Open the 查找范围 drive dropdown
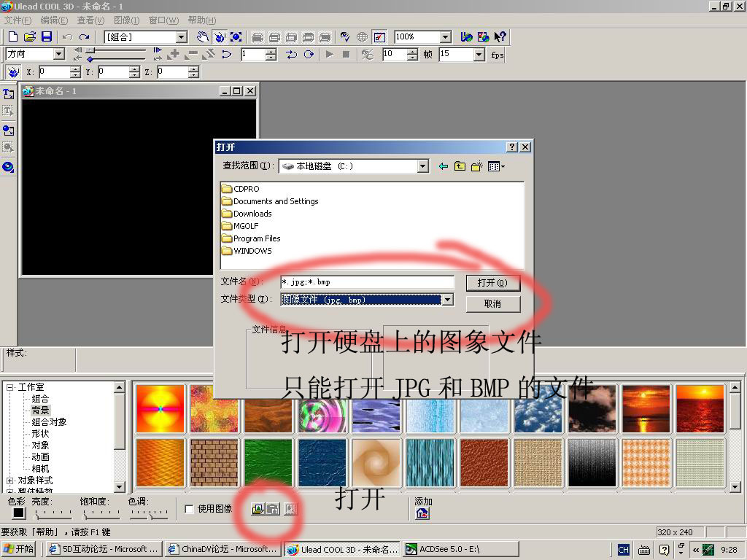The height and width of the screenshot is (560, 747). click(x=422, y=166)
